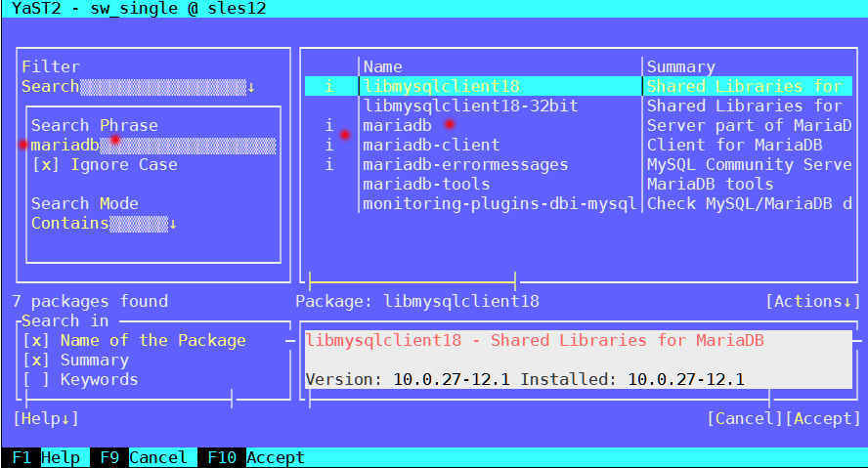Image resolution: width=868 pixels, height=468 pixels.
Task: Click the Search in panel horizontal scrollbar
Action: 129,399
